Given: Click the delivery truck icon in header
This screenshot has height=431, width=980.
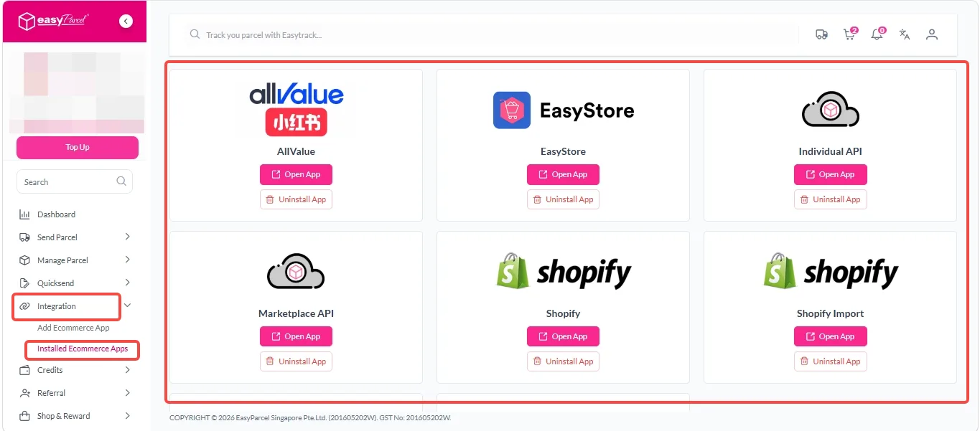Looking at the screenshot, I should click(821, 34).
